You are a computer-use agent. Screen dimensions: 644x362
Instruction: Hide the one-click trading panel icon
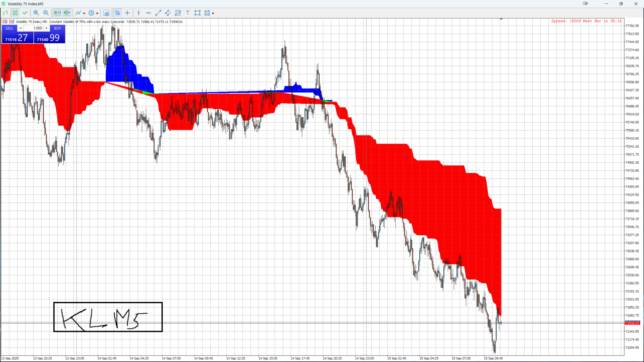tap(5, 22)
